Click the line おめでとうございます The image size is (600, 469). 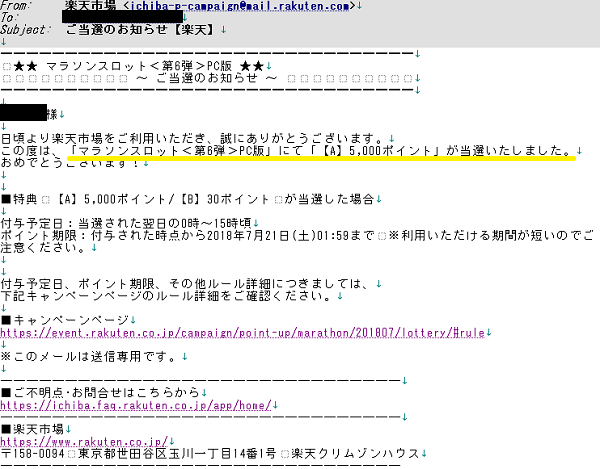point(70,163)
